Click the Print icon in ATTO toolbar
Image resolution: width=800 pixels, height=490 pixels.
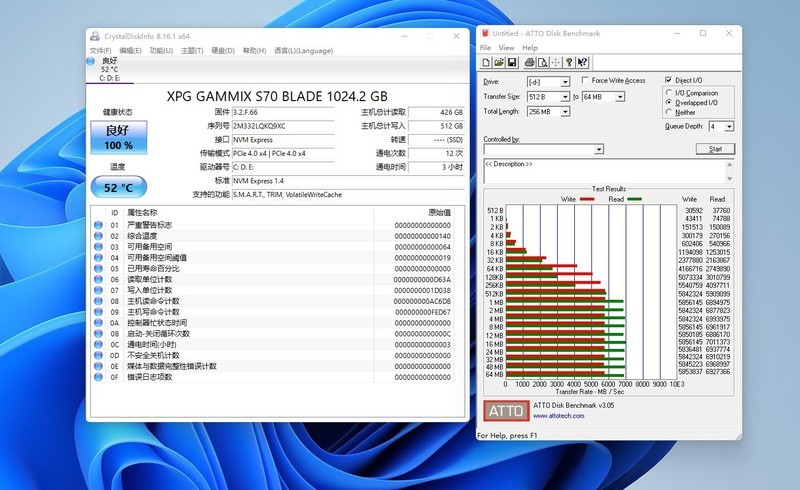pos(530,63)
